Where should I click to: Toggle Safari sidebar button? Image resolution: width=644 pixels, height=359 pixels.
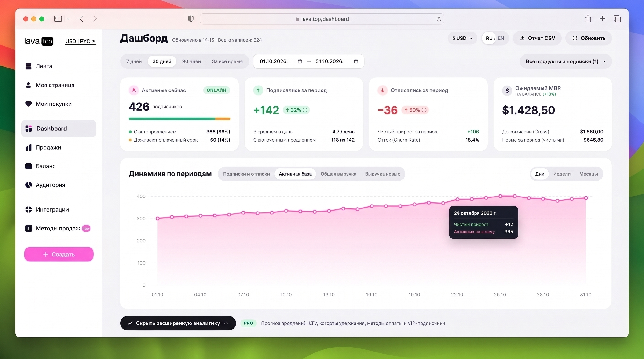coord(58,19)
